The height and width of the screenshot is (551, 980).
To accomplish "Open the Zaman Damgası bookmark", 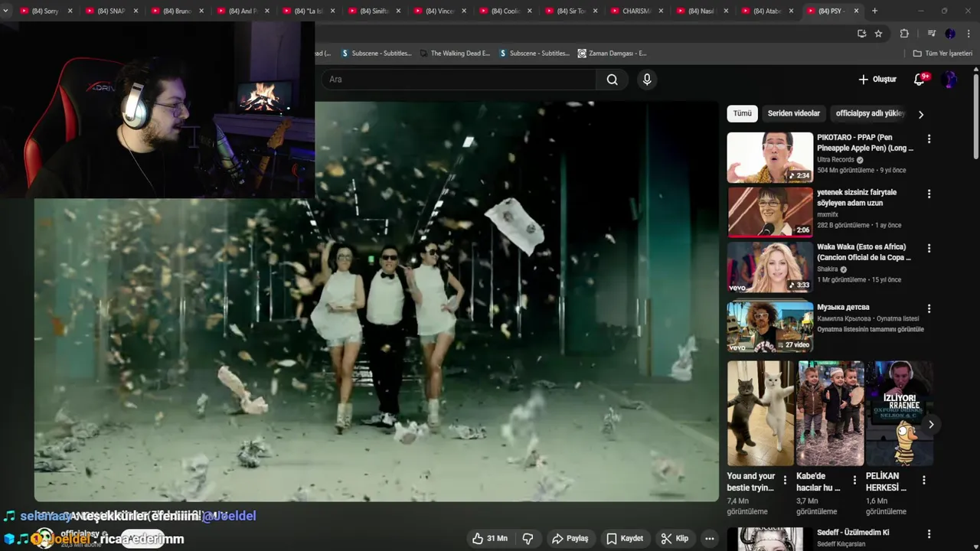I will click(x=612, y=54).
